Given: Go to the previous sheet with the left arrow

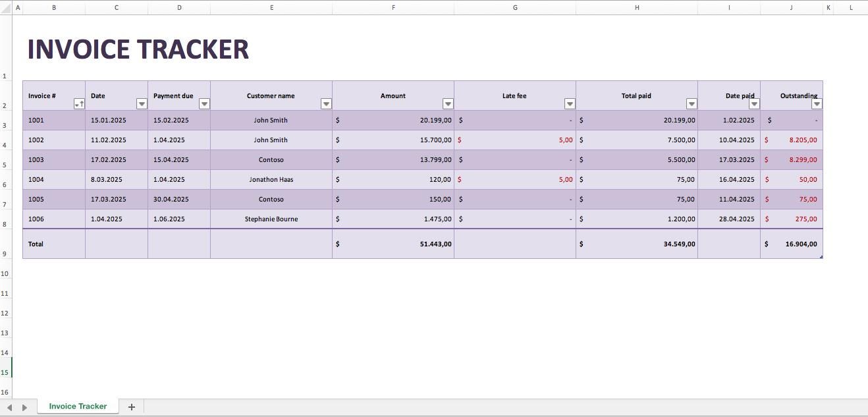Looking at the screenshot, I should pyautogui.click(x=9, y=408).
